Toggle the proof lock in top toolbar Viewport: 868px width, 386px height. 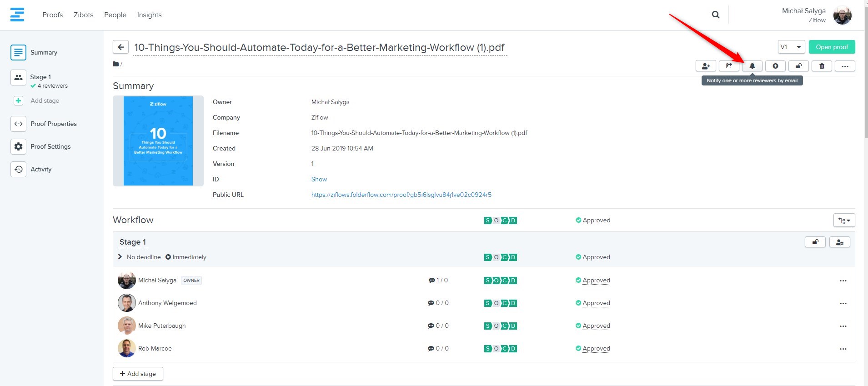[x=798, y=66]
